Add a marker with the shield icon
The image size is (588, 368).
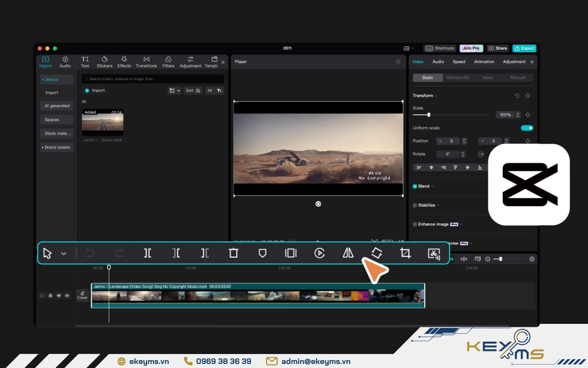click(x=262, y=253)
